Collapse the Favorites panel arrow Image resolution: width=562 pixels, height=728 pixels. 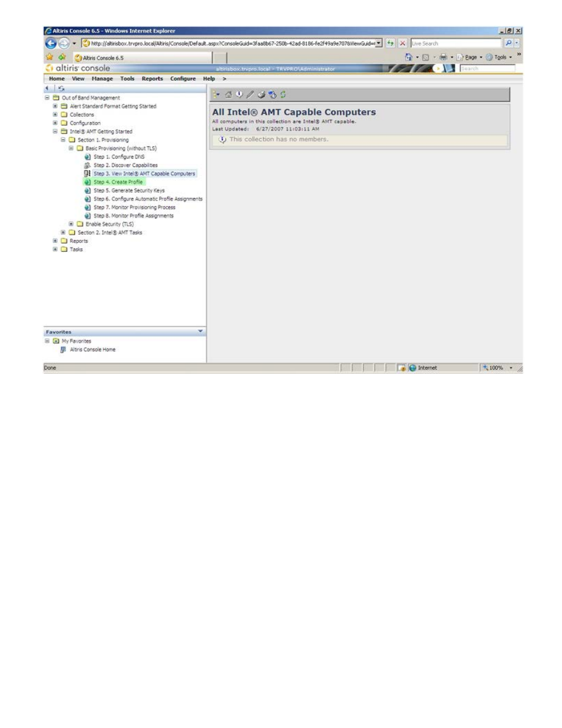200,331
